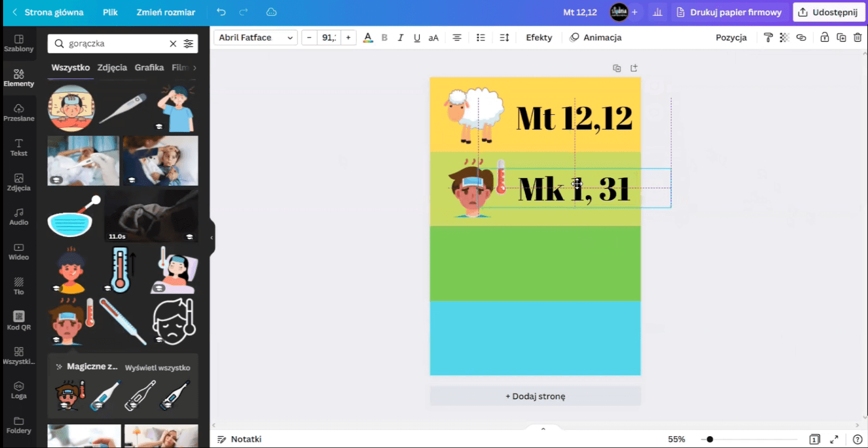Open the page grid view
This screenshot has height=448, width=868.
click(815, 439)
